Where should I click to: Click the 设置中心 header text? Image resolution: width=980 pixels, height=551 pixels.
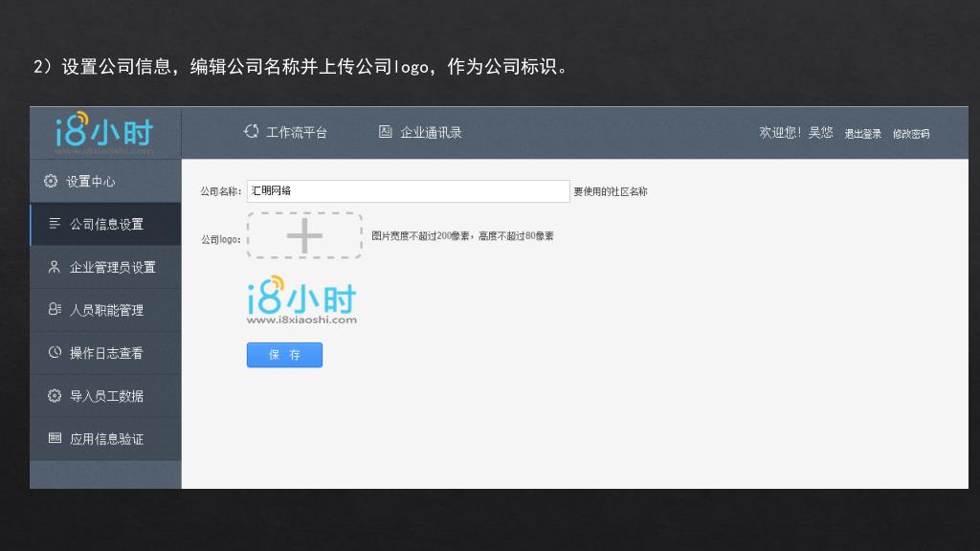click(91, 181)
